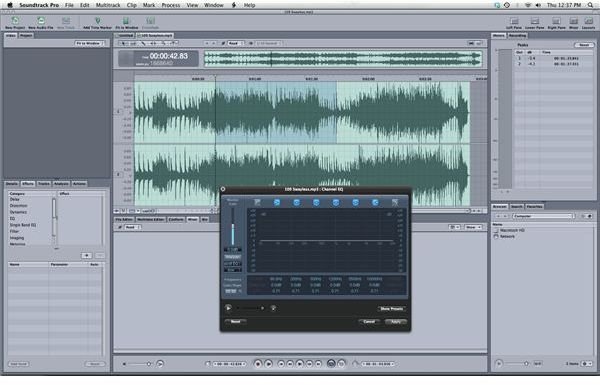Click Cancel in the Channel EQ dialog
Screen dimensions: 600x385
(x=369, y=321)
